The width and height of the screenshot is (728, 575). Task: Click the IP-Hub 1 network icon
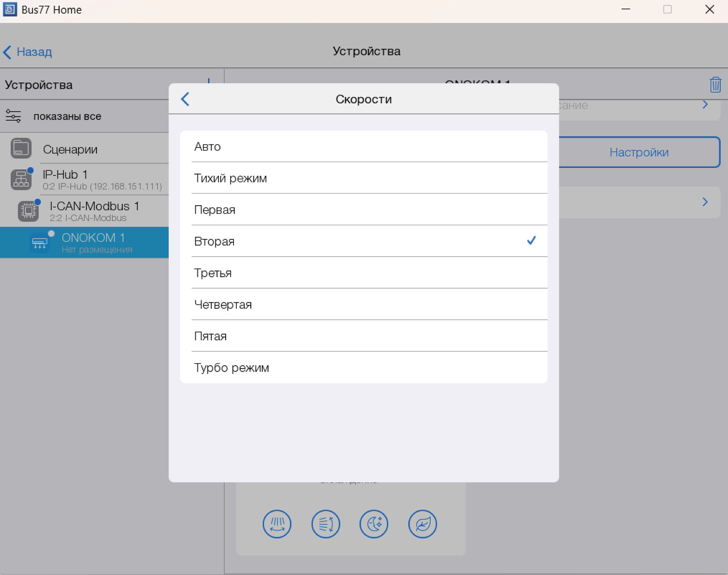21,180
